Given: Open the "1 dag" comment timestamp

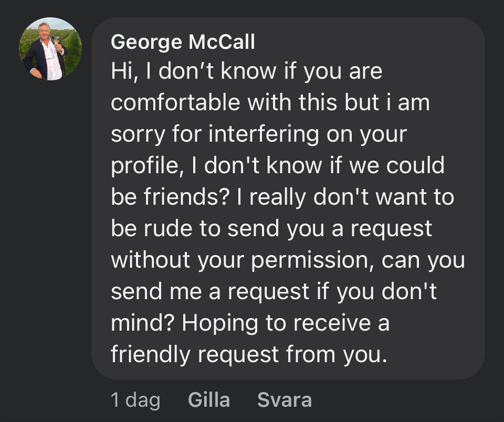Looking at the screenshot, I should (x=135, y=400).
